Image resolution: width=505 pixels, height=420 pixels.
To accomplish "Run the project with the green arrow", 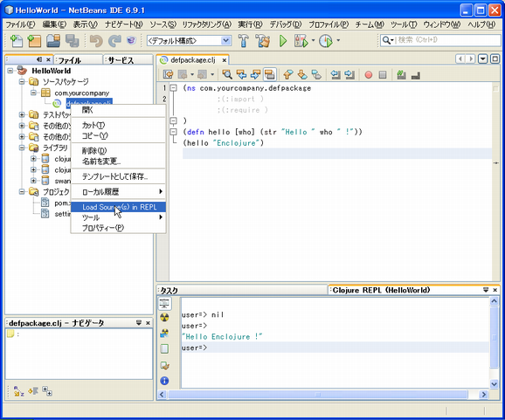I will pos(283,41).
